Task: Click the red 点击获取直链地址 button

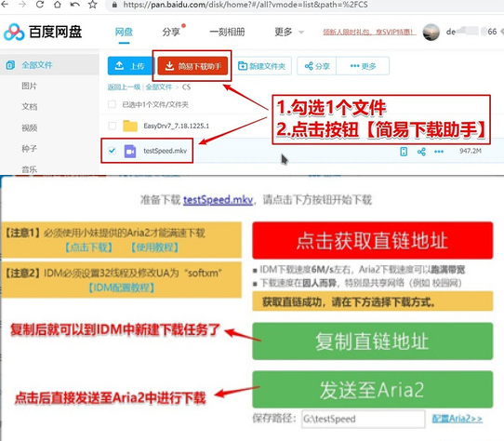Action: tap(373, 240)
